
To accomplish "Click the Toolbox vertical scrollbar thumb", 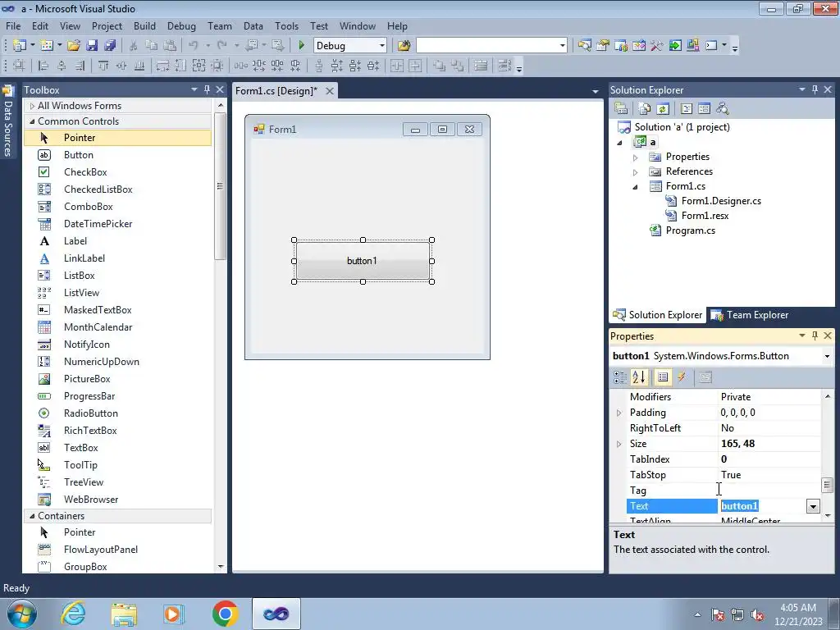I will (x=220, y=187).
